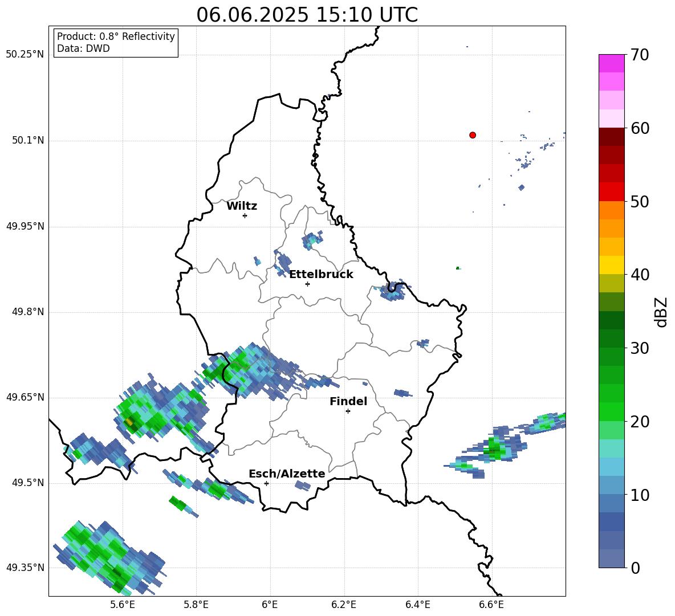
Task: Click the 50.25°N latitude label
Action: 25,55
